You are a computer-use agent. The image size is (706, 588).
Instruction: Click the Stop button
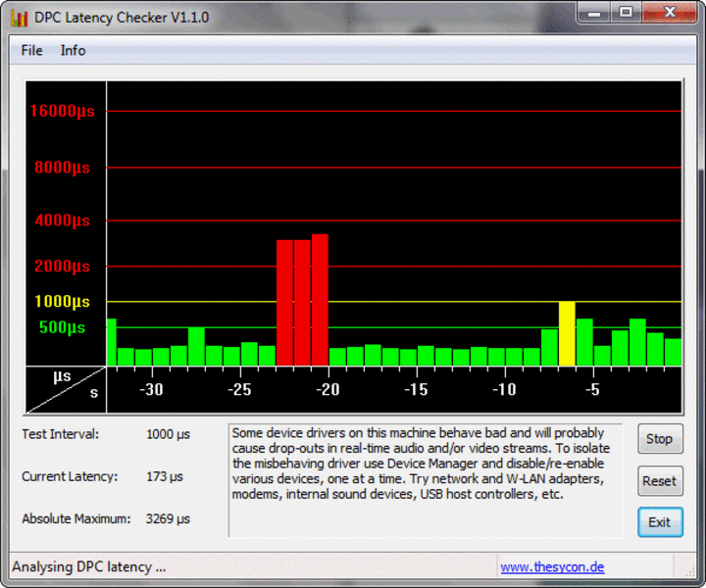coord(660,439)
